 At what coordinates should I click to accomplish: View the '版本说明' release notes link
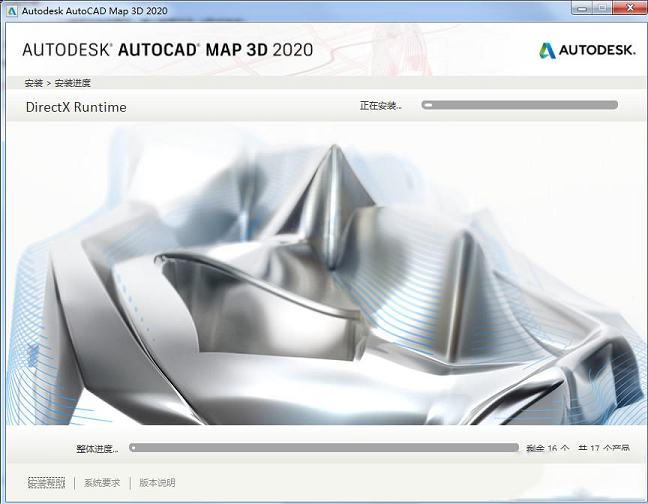point(157,483)
